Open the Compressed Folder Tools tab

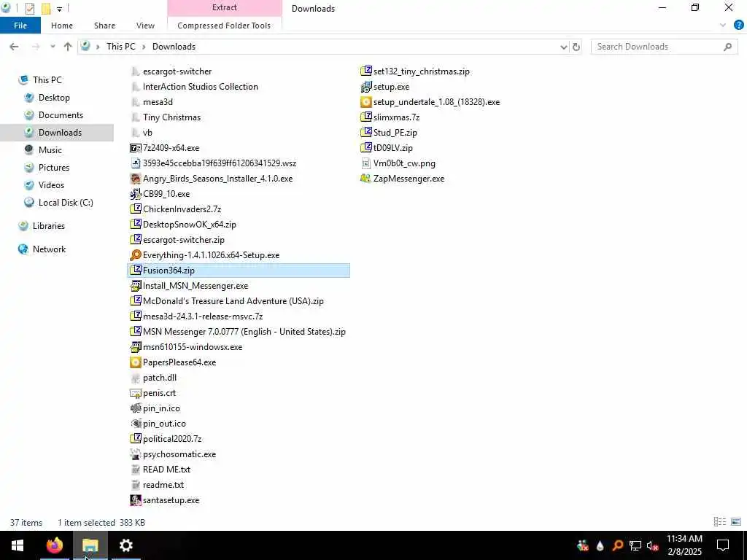click(224, 26)
